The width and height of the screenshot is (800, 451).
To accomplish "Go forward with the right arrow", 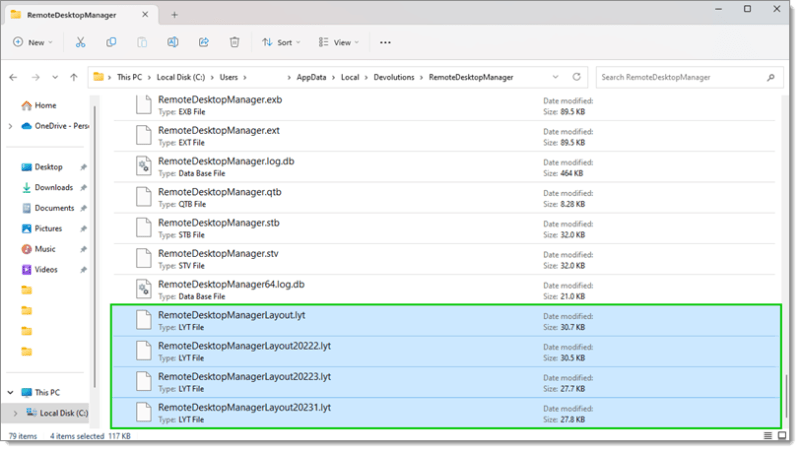I will pos(35,78).
